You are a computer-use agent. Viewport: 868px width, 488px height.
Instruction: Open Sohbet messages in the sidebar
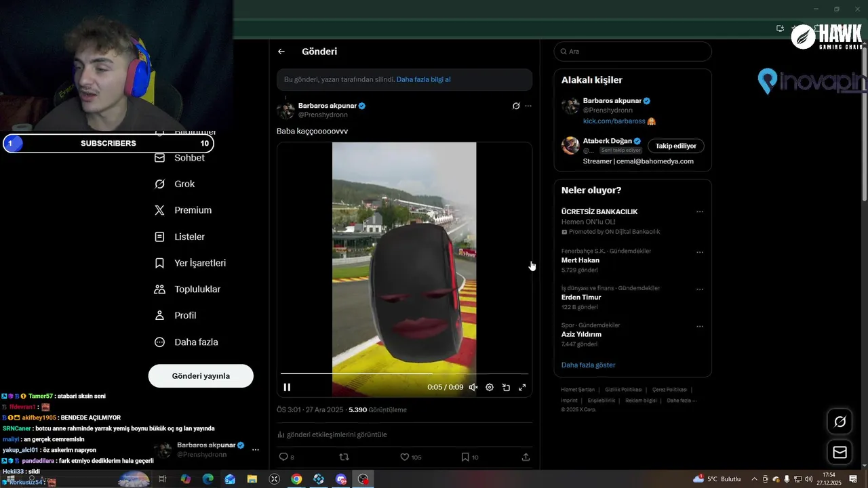(180, 157)
